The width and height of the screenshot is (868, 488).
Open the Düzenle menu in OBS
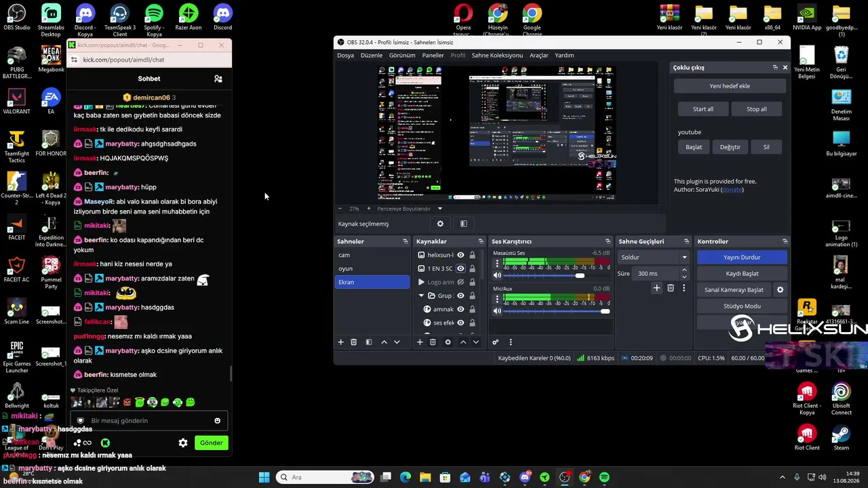(x=372, y=56)
